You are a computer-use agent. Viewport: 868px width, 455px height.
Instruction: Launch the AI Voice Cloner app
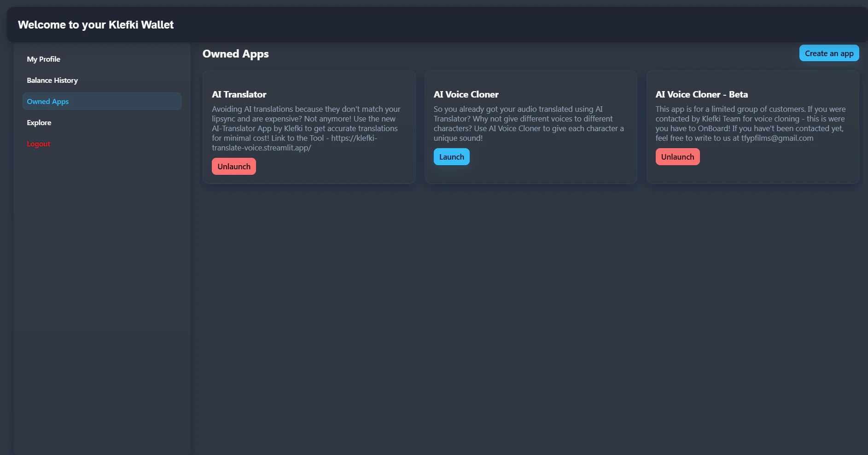(x=451, y=157)
